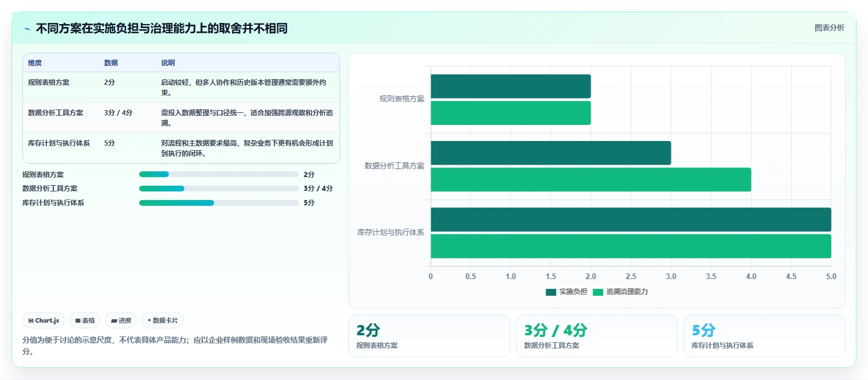The width and height of the screenshot is (868, 380).
Task: Select the 数据卡片 tag chip
Action: click(x=163, y=320)
